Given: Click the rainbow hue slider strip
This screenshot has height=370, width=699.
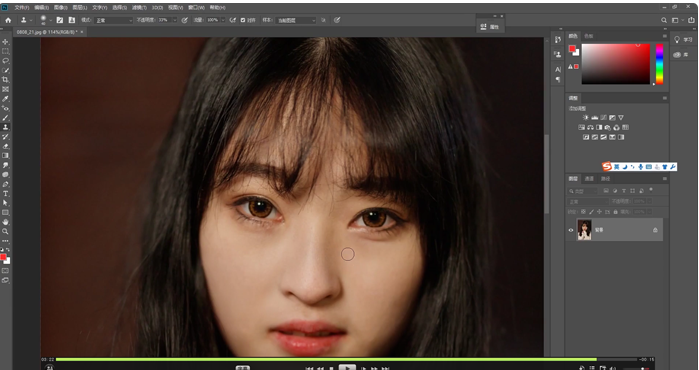Looking at the screenshot, I should point(659,64).
